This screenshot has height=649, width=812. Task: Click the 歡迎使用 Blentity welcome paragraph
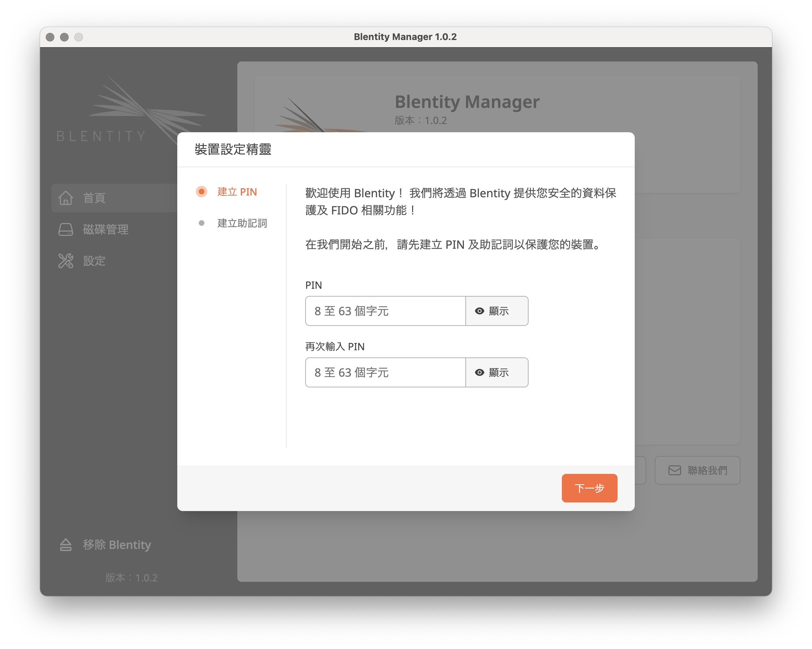pos(461,202)
